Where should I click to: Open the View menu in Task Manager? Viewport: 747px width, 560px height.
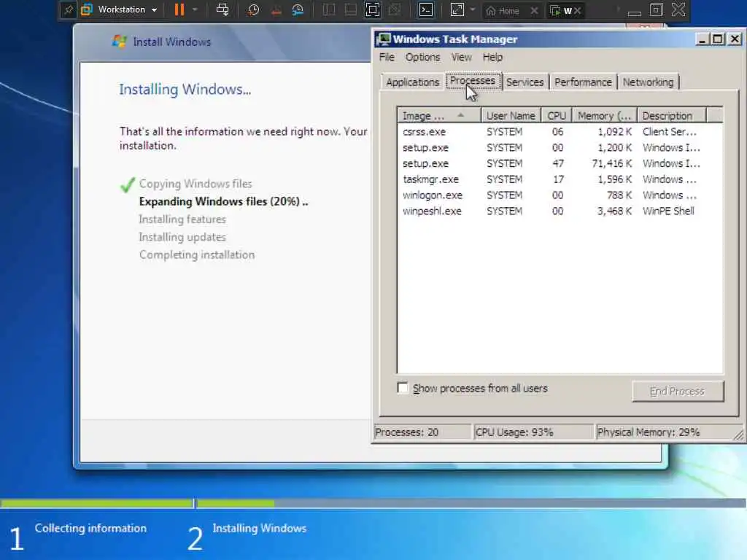461,57
